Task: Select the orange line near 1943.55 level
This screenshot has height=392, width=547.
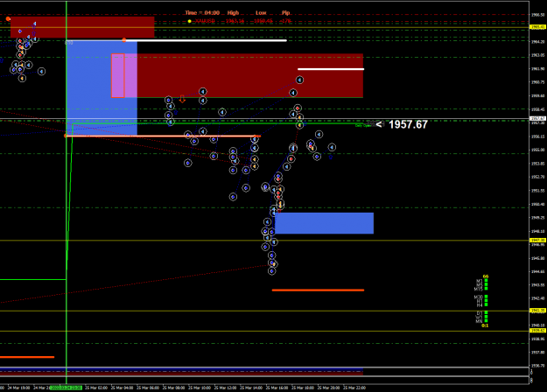Action: 319,290
